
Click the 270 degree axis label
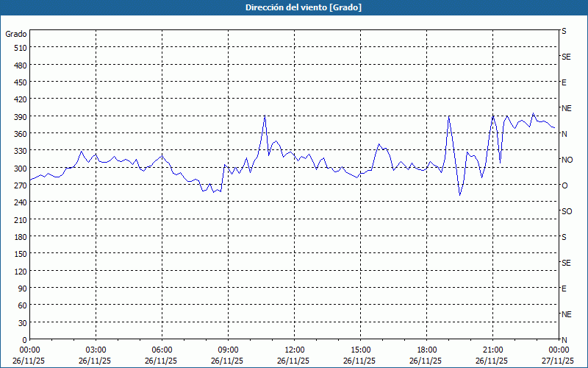pyautogui.click(x=21, y=185)
